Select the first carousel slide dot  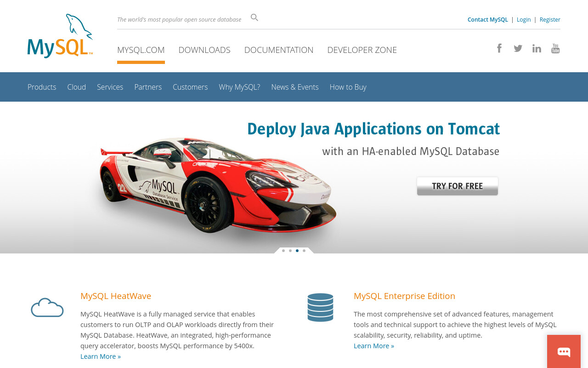tap(283, 251)
